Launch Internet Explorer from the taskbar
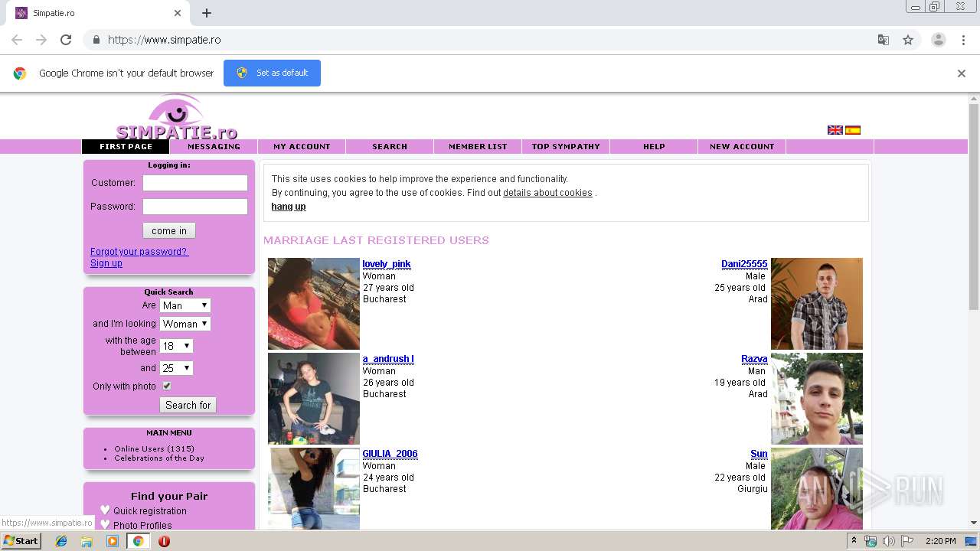This screenshot has height=551, width=980. coord(61,541)
